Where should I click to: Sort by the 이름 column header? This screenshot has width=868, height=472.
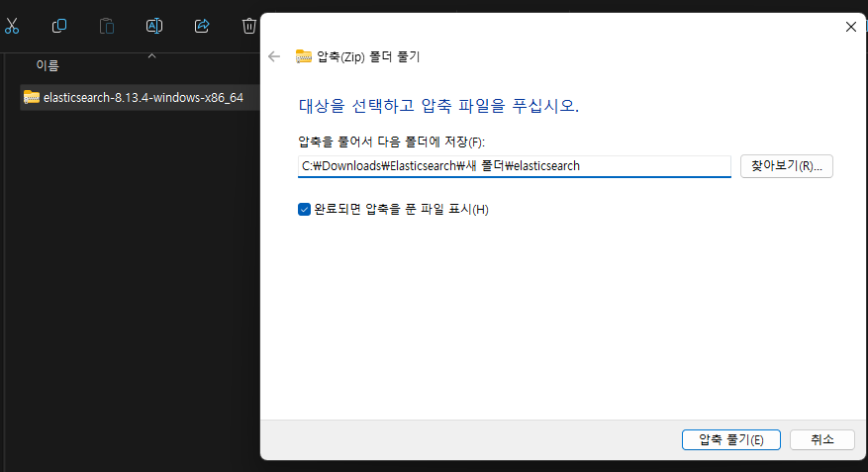[48, 65]
